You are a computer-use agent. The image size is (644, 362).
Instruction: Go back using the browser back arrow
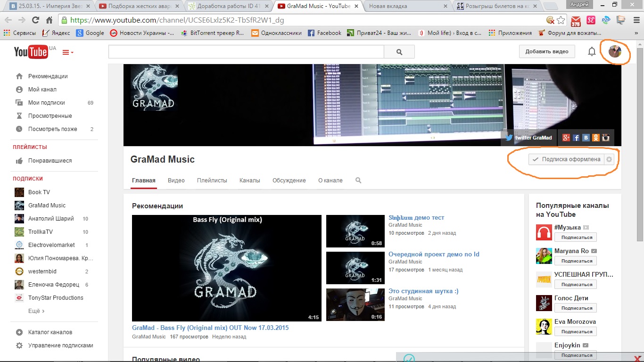(x=8, y=20)
